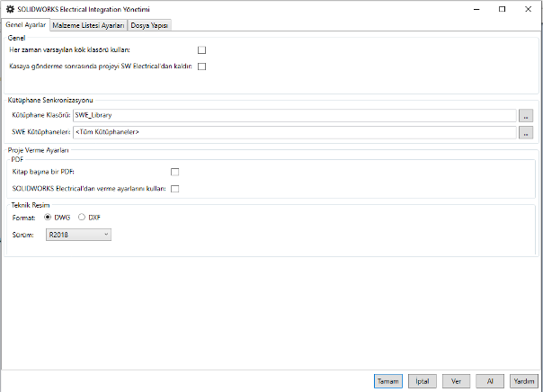Image resolution: width=543 pixels, height=392 pixels.
Task: Select the DXF format radio button
Action: pos(82,217)
